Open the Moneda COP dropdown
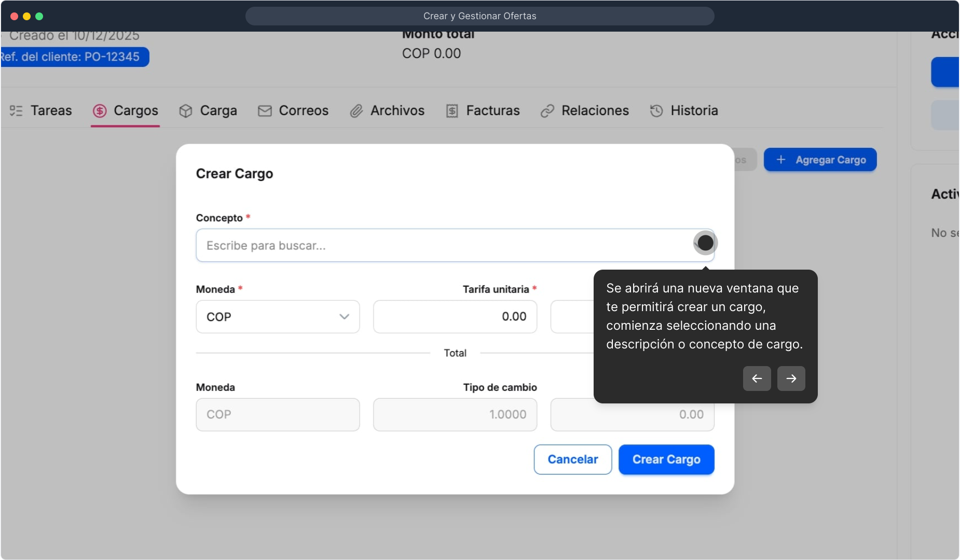 (278, 317)
